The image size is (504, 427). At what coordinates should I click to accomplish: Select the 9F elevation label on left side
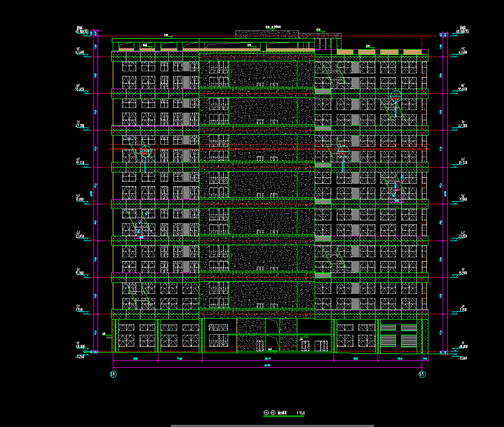[80, 51]
